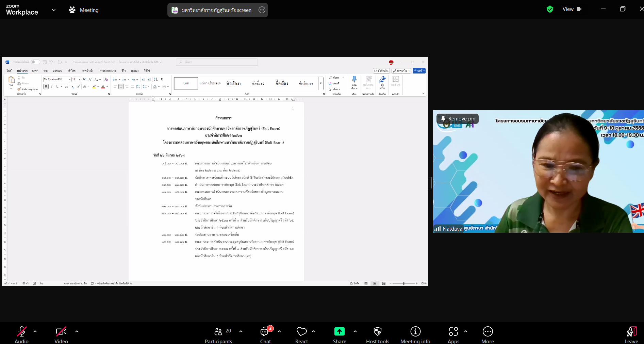Adjust the Word zoom slider
This screenshot has width=644, height=344.
point(404,283)
